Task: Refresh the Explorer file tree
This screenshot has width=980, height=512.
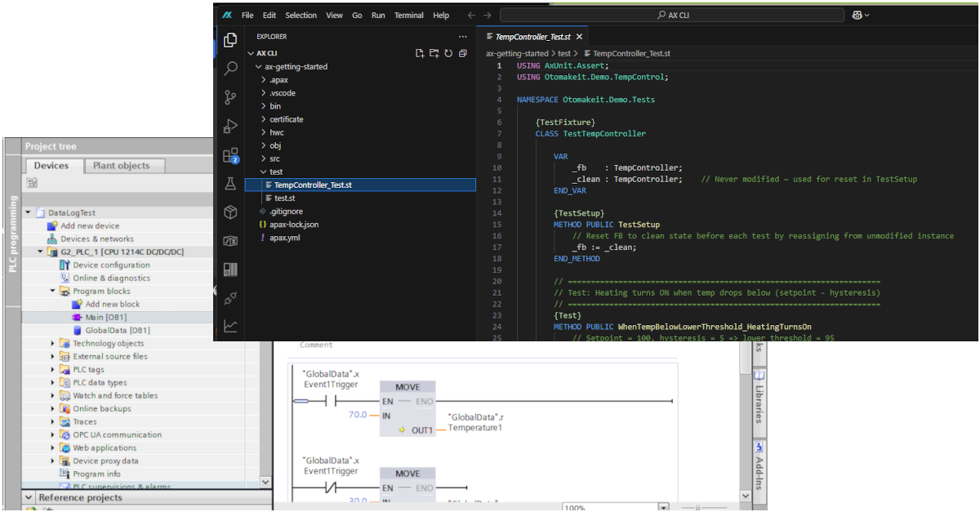Action: (x=448, y=52)
